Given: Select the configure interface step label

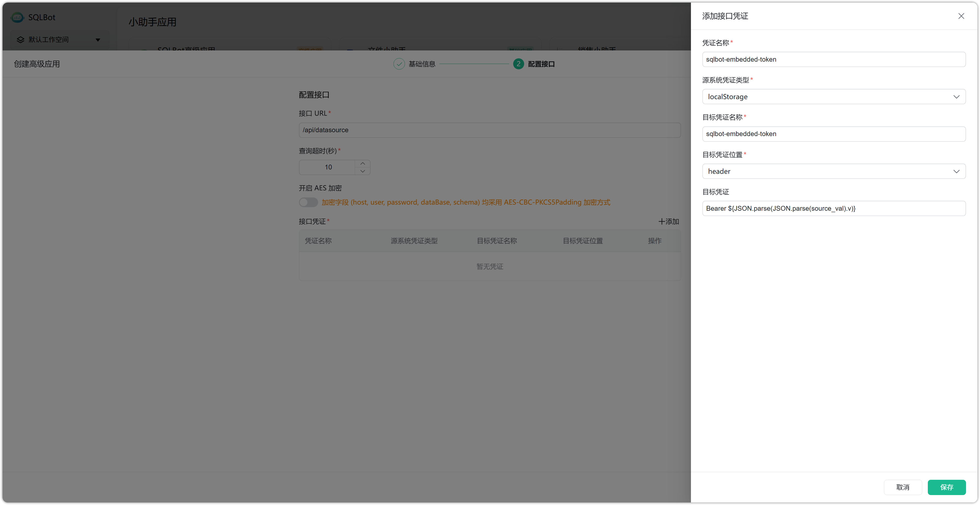Looking at the screenshot, I should [541, 64].
